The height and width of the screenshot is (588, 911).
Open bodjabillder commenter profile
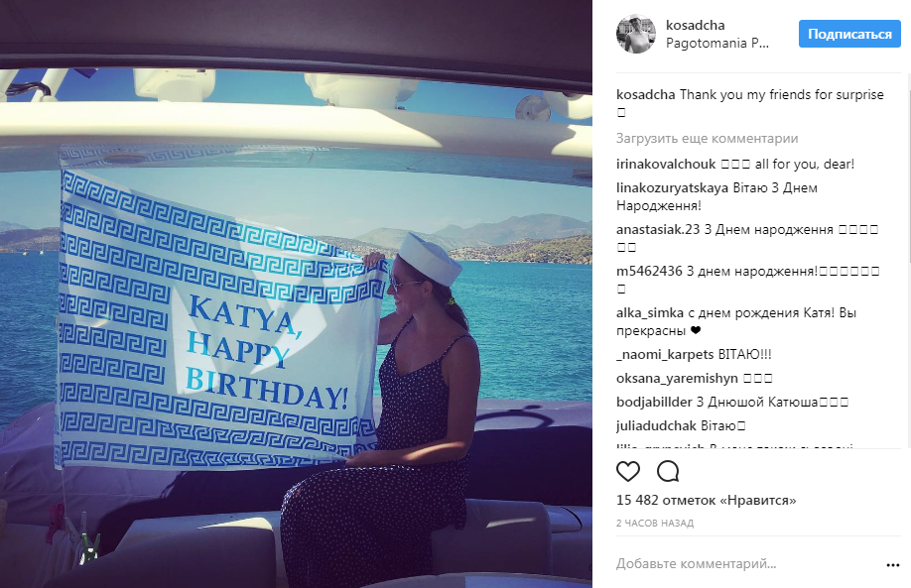coord(654,403)
